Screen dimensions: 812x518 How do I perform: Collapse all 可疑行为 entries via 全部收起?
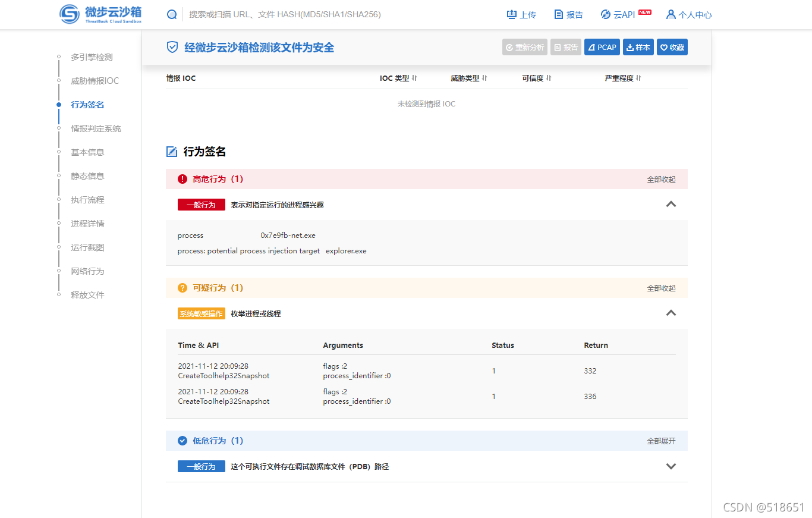(x=661, y=288)
